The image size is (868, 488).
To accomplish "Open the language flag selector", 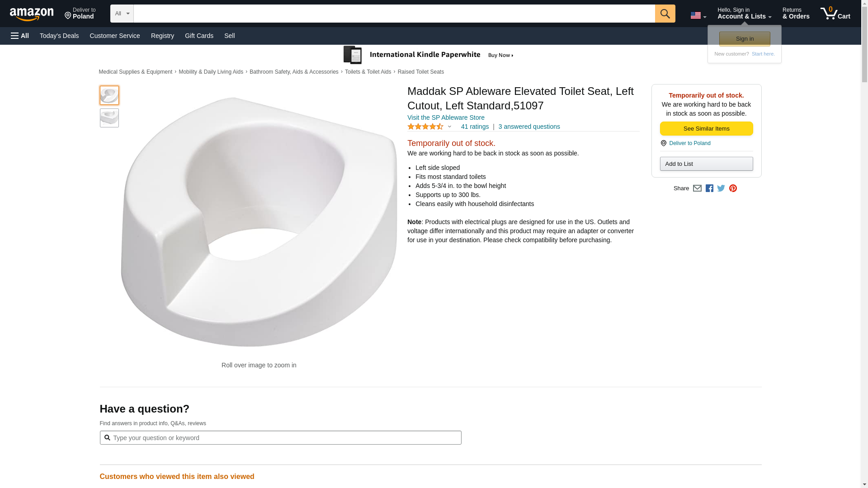I will [698, 15].
